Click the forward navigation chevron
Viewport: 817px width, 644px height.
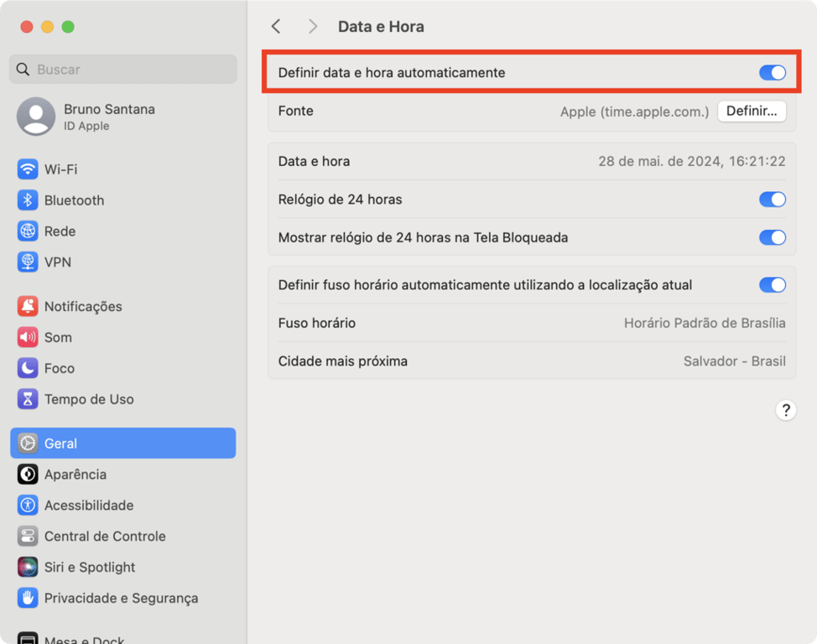312,26
